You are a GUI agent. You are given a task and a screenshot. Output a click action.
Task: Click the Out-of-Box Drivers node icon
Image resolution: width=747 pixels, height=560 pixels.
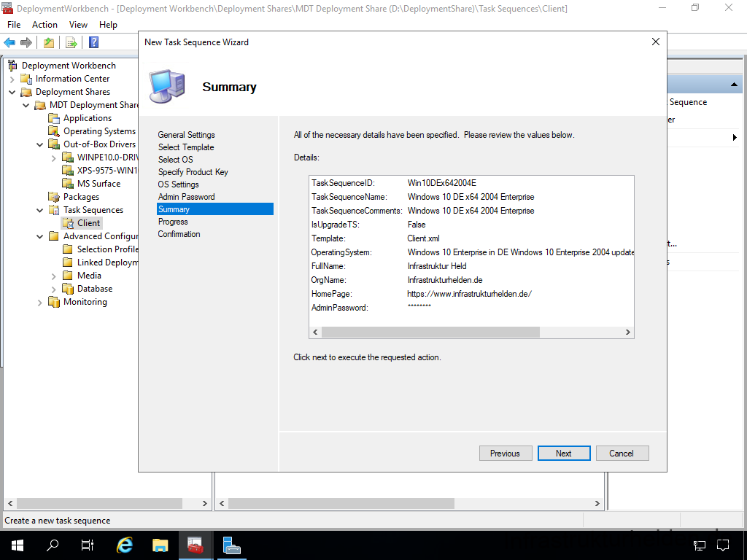(x=54, y=144)
